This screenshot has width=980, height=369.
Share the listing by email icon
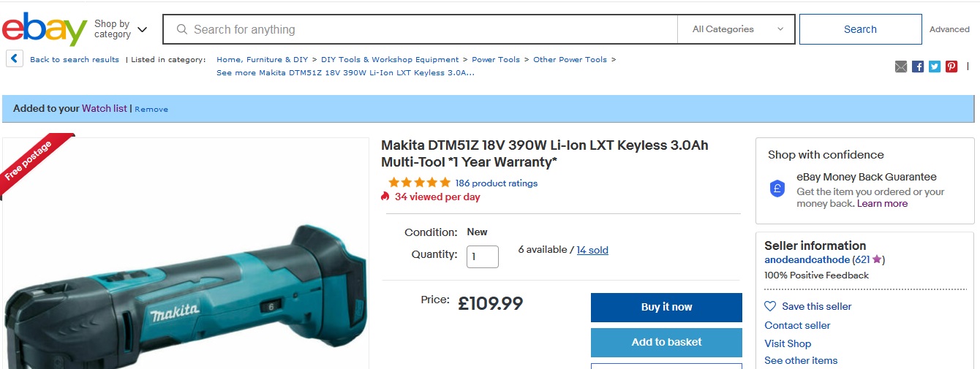pos(901,66)
